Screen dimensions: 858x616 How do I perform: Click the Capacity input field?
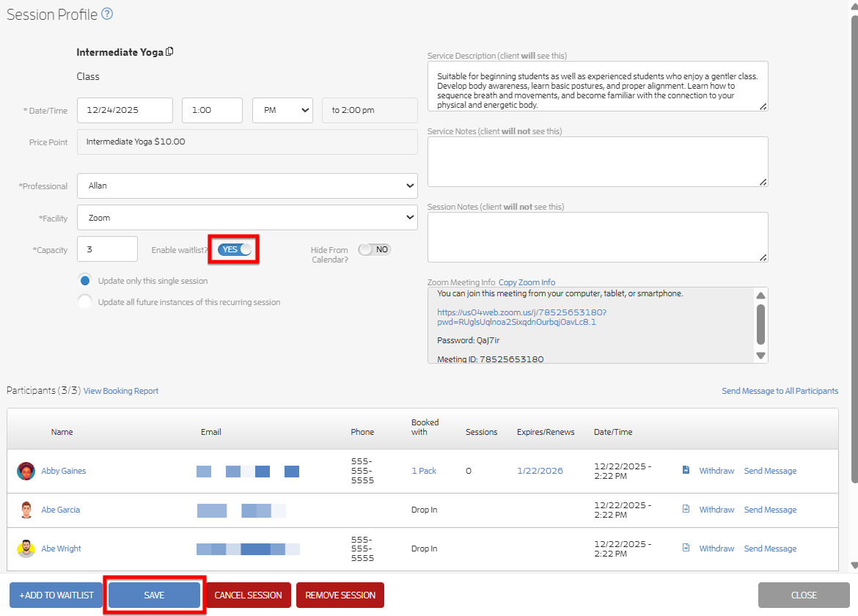pos(107,249)
